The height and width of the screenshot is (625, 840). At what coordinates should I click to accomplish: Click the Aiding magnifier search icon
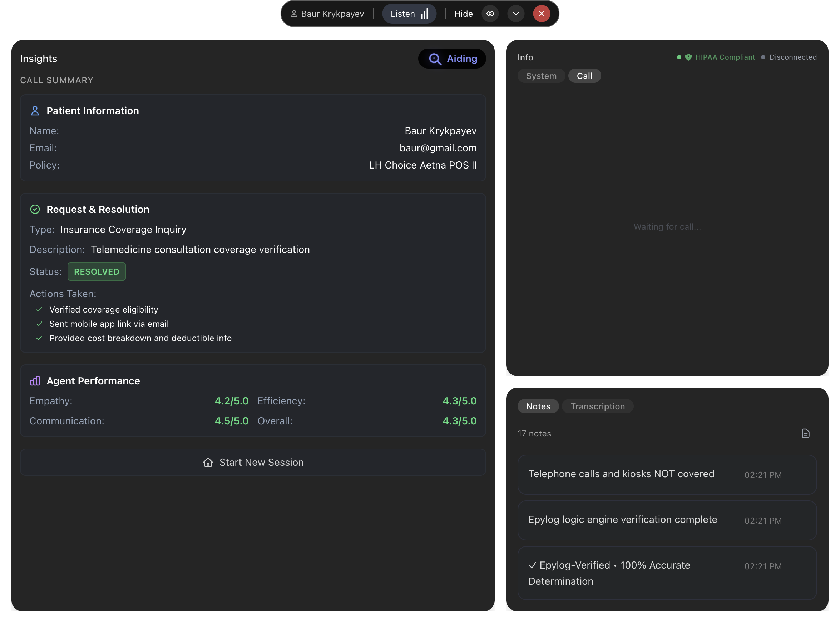click(x=435, y=59)
